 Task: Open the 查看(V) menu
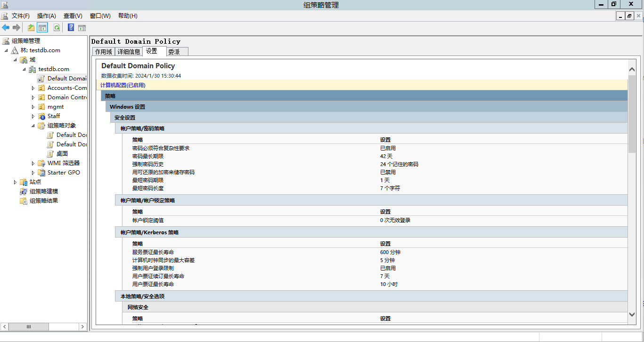click(73, 16)
